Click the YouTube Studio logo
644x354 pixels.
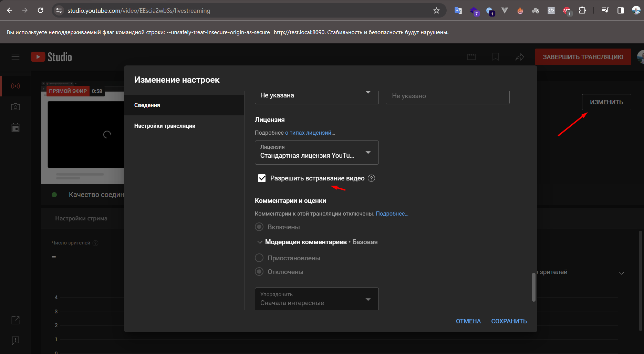[52, 57]
